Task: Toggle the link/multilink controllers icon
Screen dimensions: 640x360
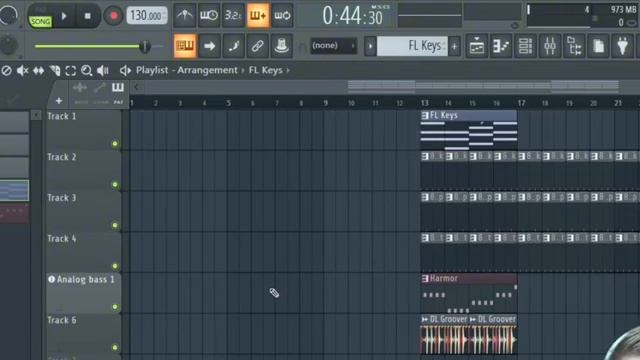Action: coord(258,46)
